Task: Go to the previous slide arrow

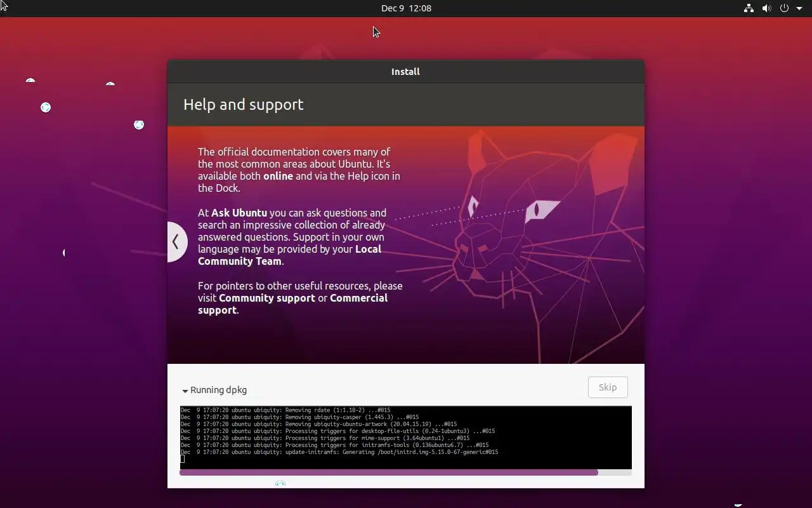Action: tap(176, 241)
